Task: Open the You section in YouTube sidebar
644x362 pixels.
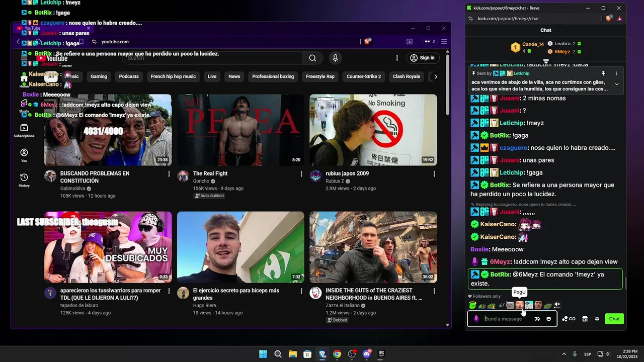Action: click(24, 155)
